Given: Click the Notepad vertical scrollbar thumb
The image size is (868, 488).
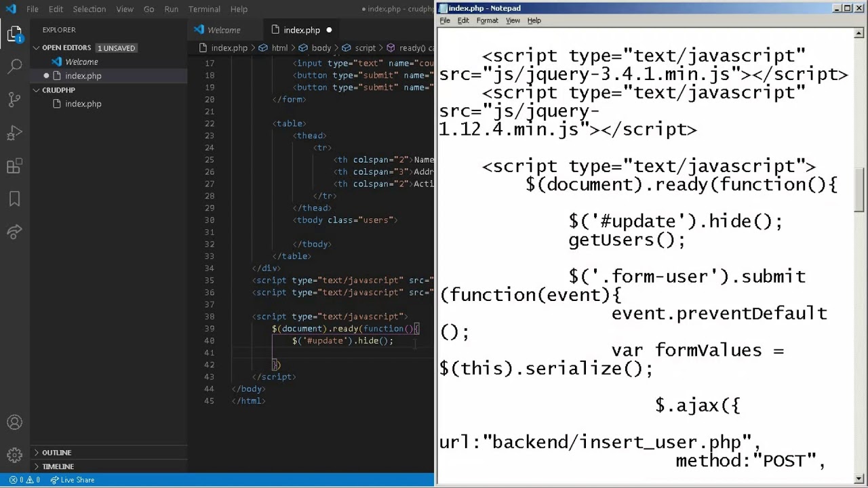Looking at the screenshot, I should pos(860,190).
